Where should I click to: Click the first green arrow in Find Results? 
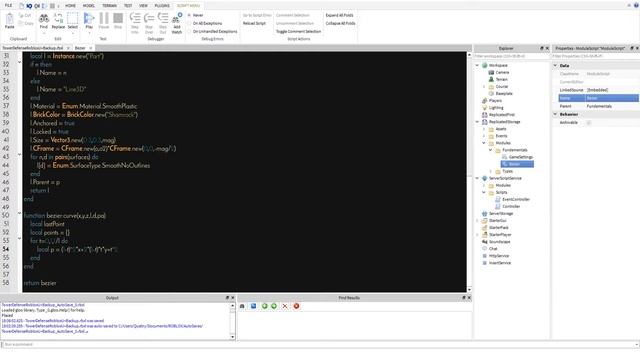tap(264, 306)
